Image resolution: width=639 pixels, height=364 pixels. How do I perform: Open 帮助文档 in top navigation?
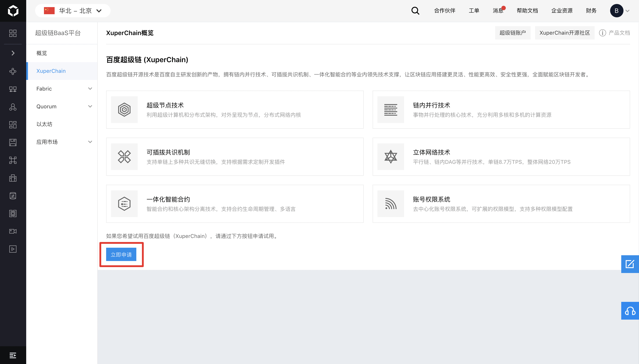pos(527,11)
